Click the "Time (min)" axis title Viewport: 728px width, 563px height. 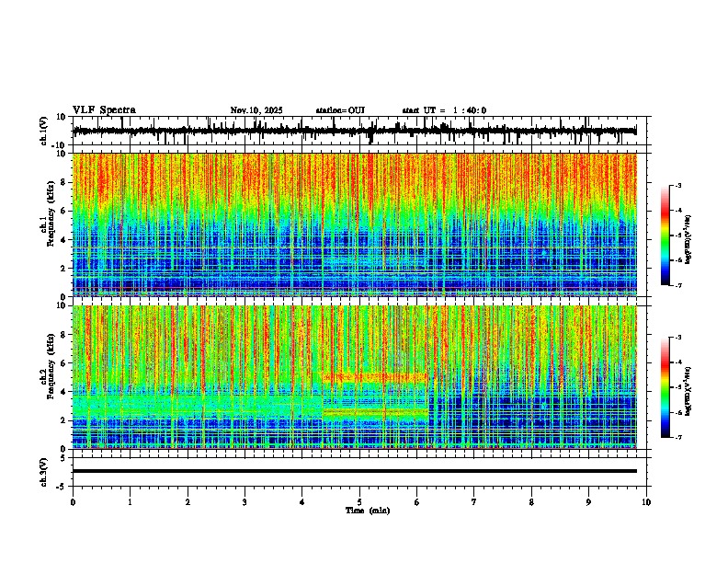368,511
